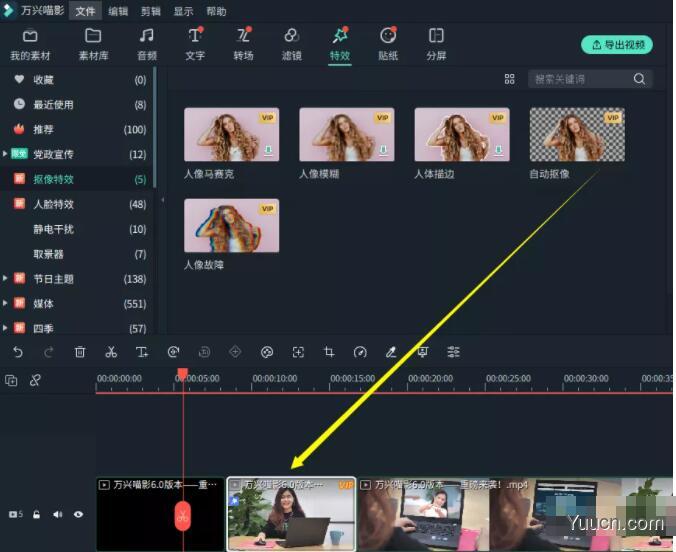The height and width of the screenshot is (552, 676).
Task: Mute the video track speaker icon
Action: [57, 514]
